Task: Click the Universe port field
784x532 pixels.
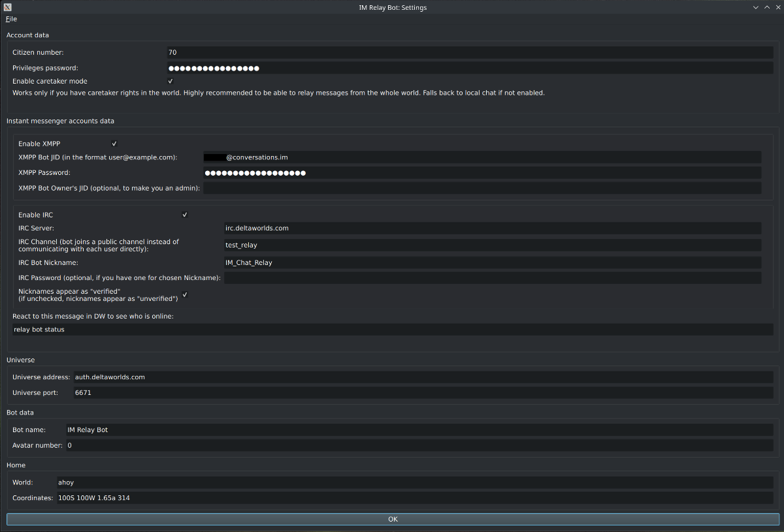Action: 423,393
